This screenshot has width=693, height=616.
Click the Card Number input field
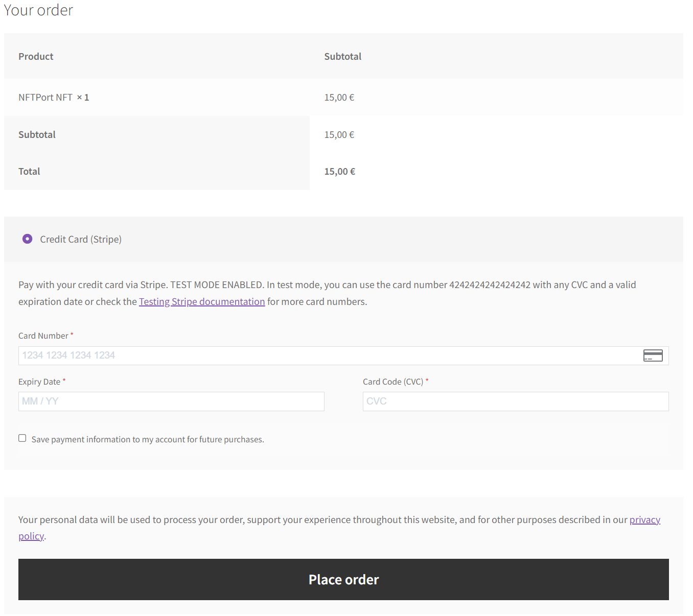click(x=343, y=356)
